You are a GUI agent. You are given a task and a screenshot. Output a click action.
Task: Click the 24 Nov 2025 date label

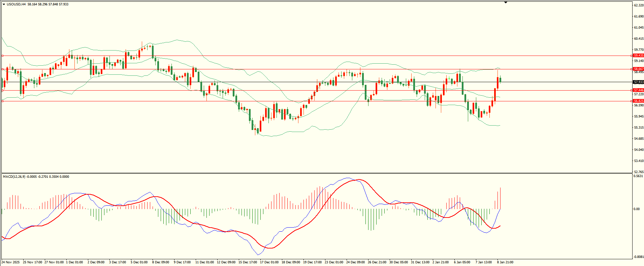[x=10, y=262]
